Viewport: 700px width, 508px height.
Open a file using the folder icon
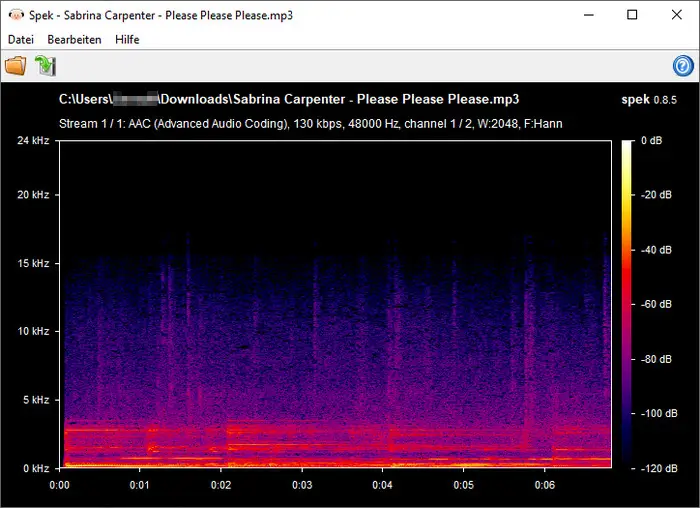16,66
